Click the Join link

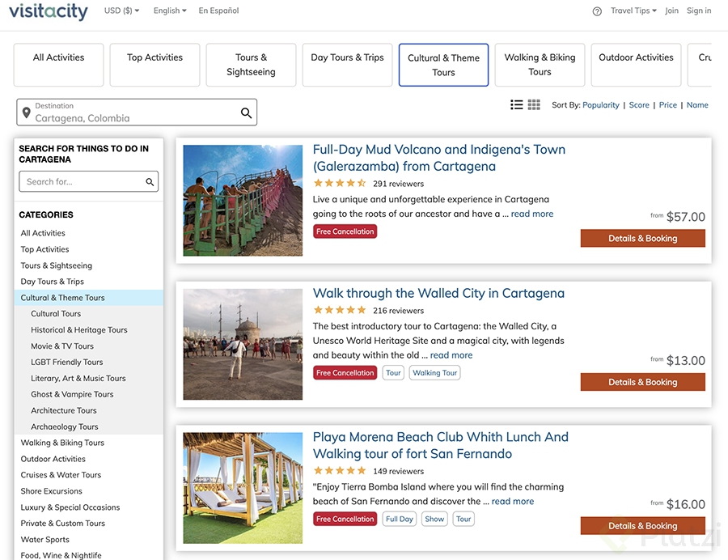click(671, 11)
